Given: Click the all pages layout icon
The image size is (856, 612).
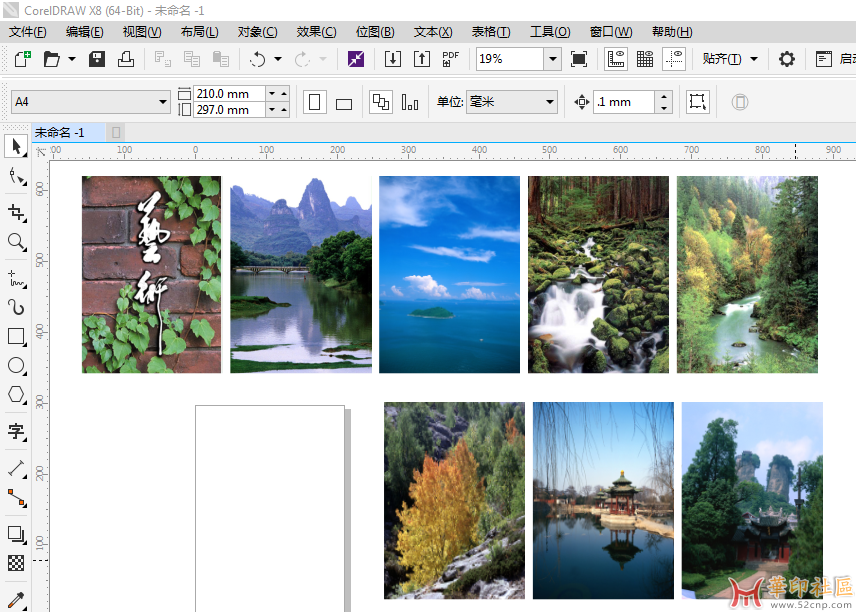Looking at the screenshot, I should 381,102.
